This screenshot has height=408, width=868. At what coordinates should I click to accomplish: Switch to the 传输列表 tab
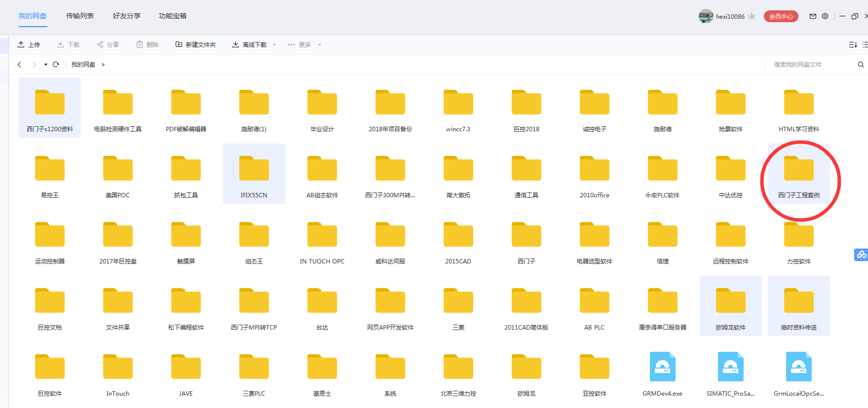(80, 16)
